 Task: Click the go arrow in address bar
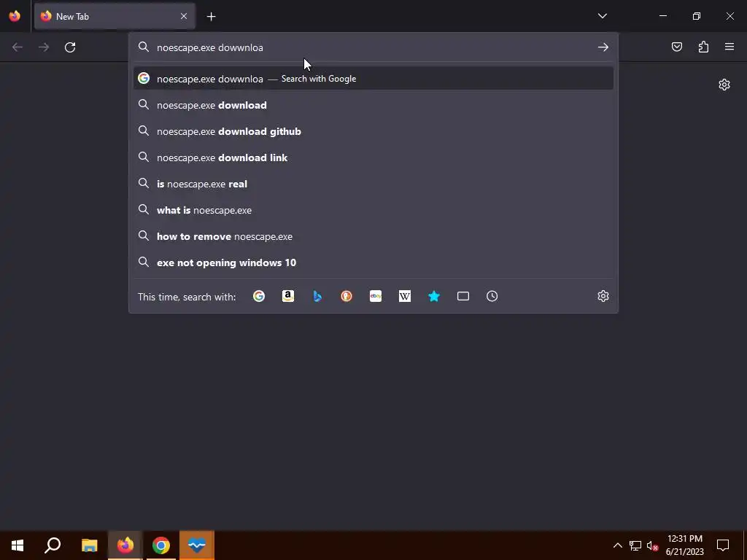point(603,47)
